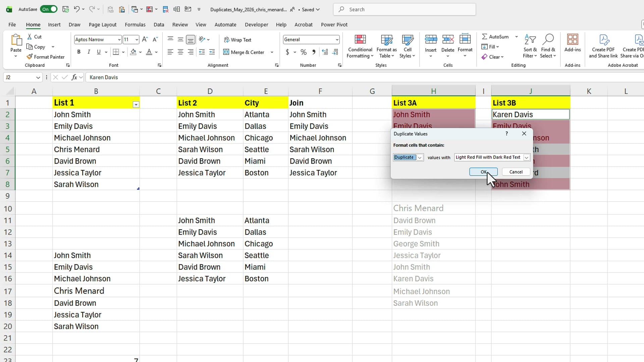
Task: Decrease Decimal places
Action: 335,52
